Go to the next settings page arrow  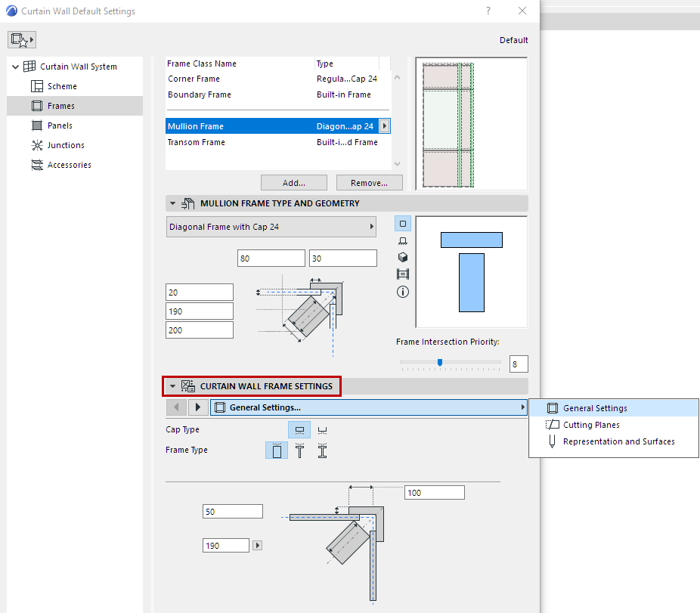click(198, 407)
